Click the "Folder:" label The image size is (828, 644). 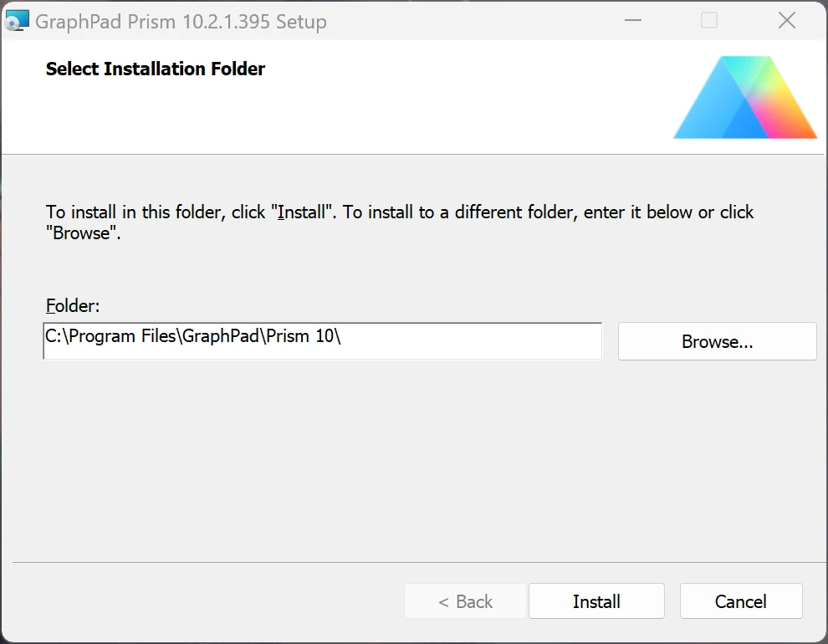[73, 305]
